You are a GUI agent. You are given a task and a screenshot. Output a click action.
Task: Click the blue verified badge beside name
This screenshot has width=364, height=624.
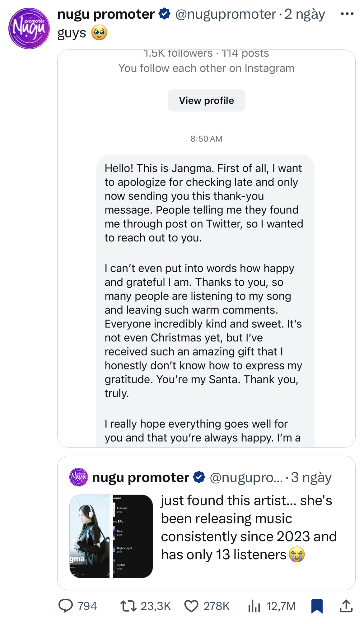click(165, 14)
